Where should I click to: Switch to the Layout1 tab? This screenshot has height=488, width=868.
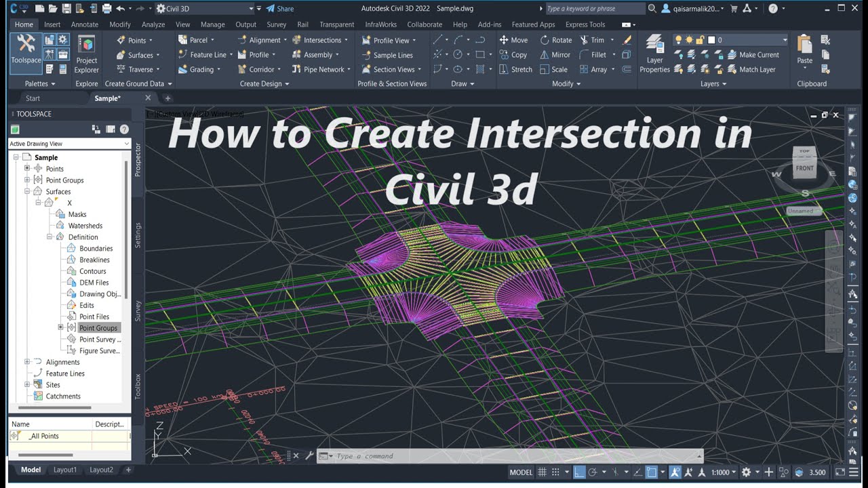(65, 470)
